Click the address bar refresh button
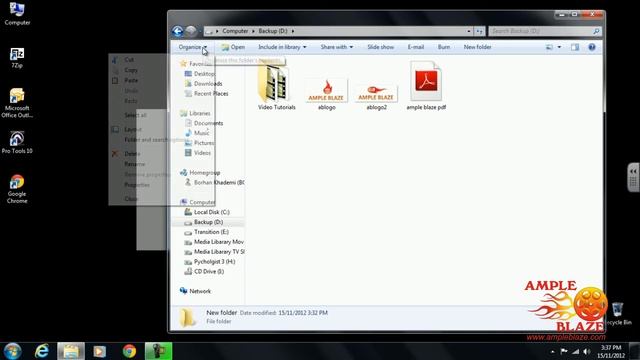The height and width of the screenshot is (360, 640). [480, 31]
